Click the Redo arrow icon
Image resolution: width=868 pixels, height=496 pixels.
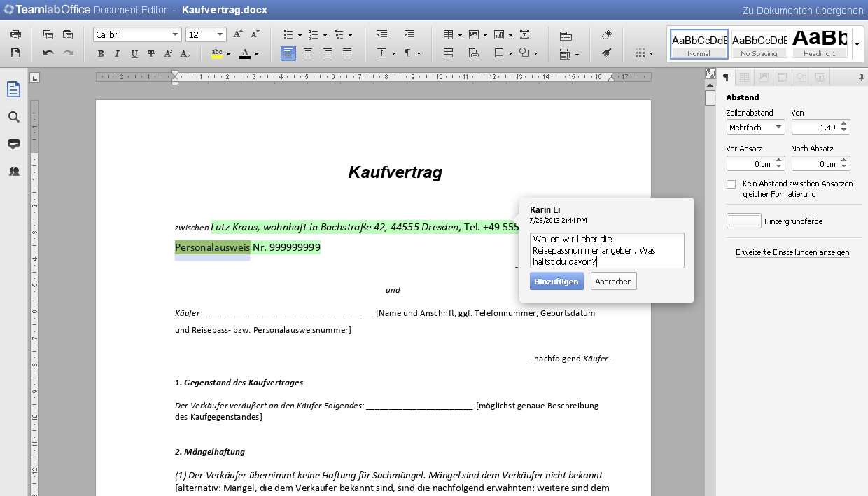click(x=68, y=53)
